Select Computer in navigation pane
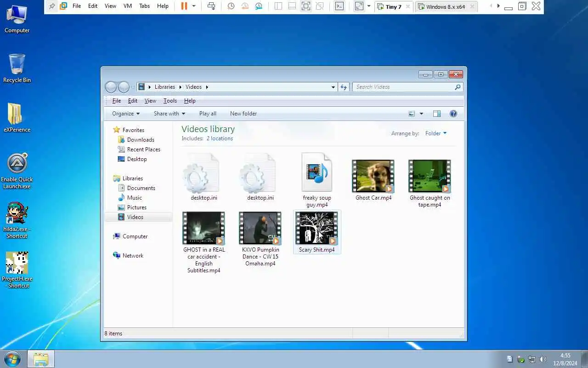Viewport: 588px width, 368px height. 135,236
